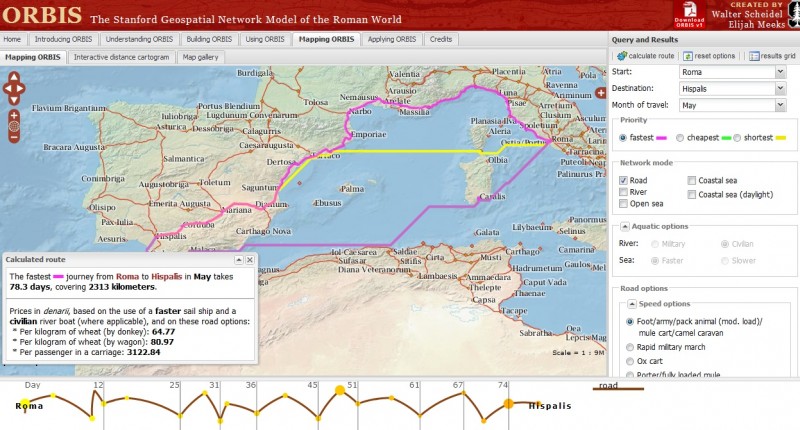Click the calculate route icon
Viewport: 800px width, 430px height.
[621, 56]
